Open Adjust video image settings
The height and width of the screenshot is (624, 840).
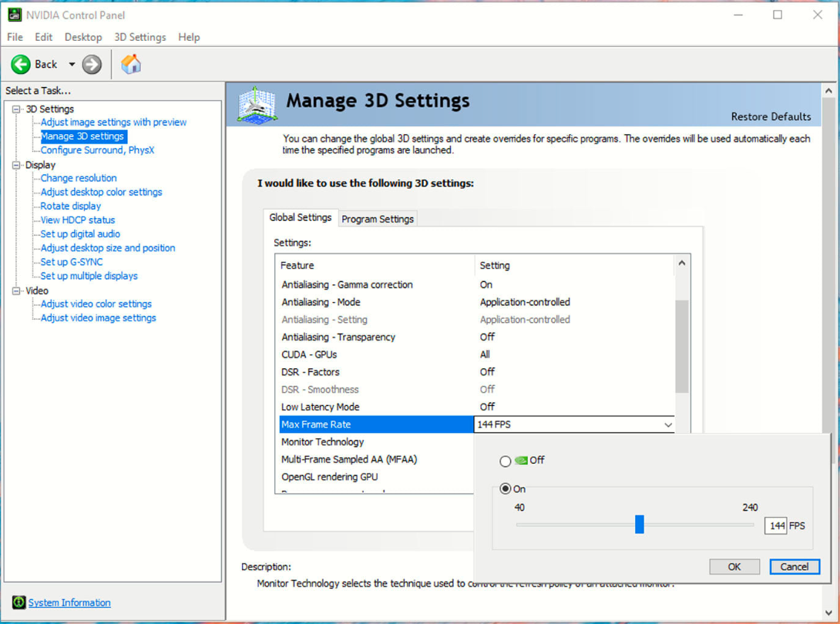click(x=99, y=317)
